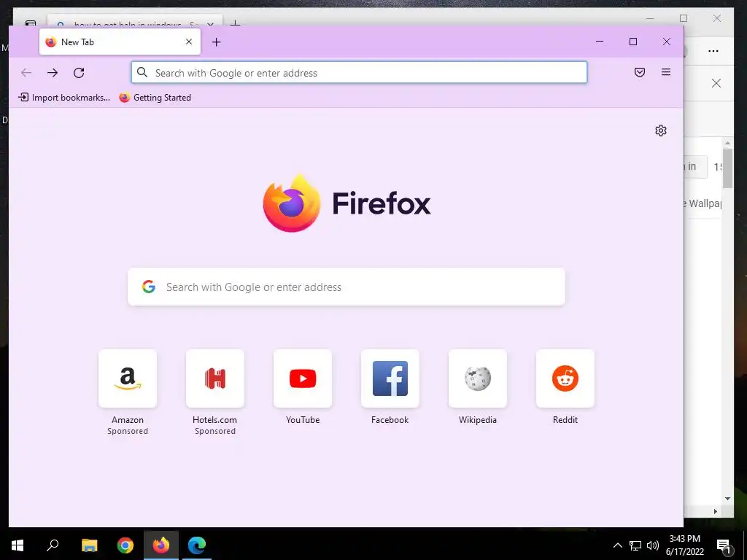
Task: Click Firefox icon in taskbar
Action: click(161, 545)
